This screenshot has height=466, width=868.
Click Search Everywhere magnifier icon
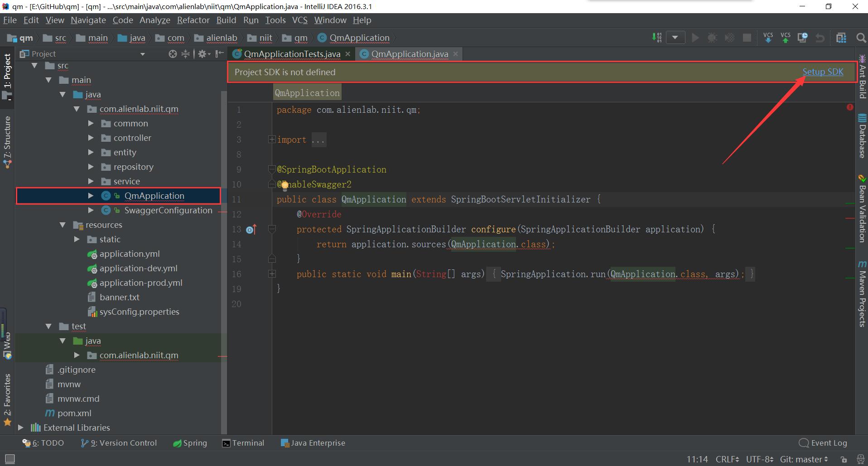(861, 38)
